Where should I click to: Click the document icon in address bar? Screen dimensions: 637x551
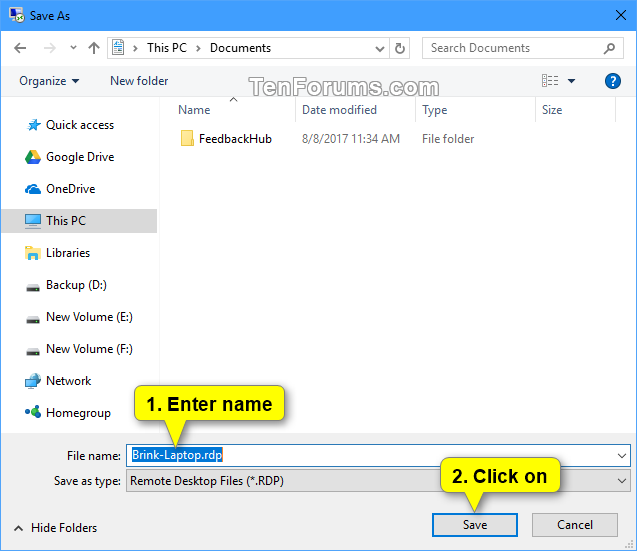[x=118, y=48]
